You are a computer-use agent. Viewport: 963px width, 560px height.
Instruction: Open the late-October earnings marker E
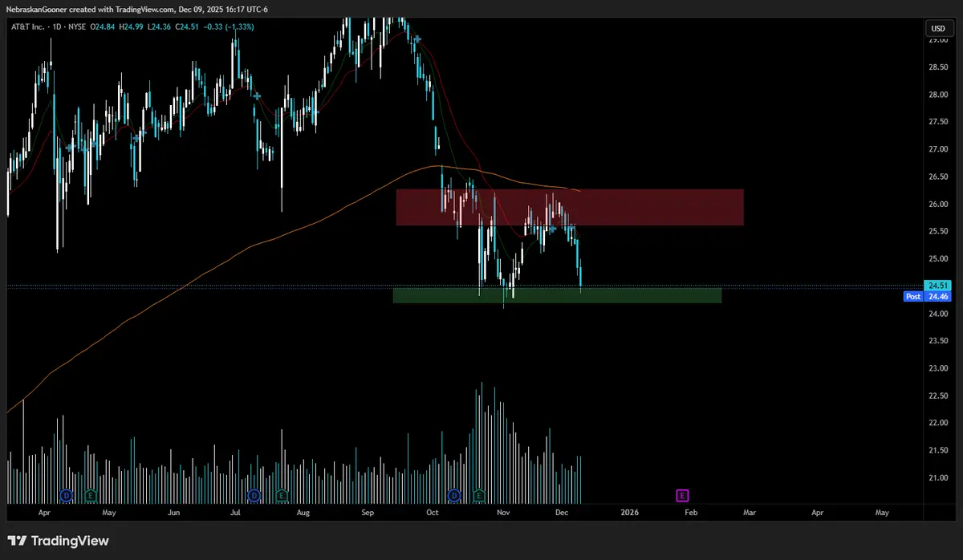(479, 495)
